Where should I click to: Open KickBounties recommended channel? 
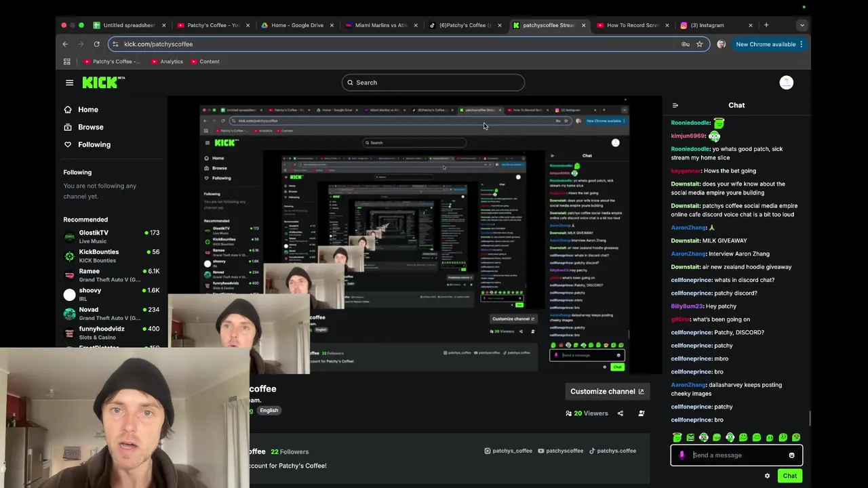click(x=112, y=256)
